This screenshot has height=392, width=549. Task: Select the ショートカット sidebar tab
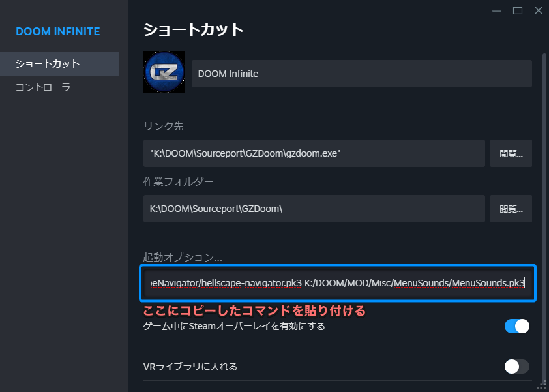pyautogui.click(x=59, y=64)
